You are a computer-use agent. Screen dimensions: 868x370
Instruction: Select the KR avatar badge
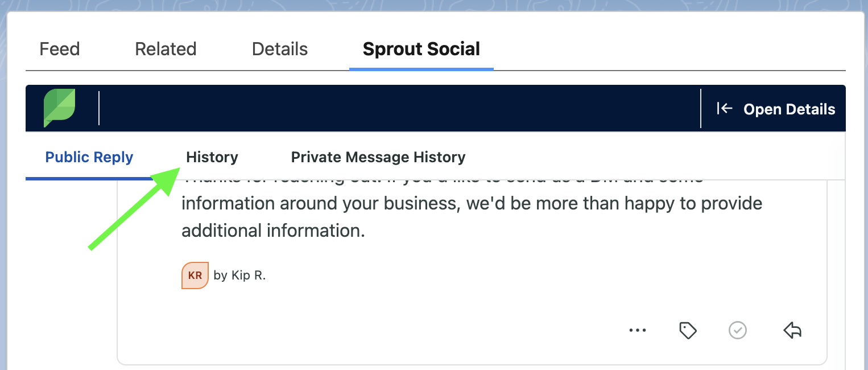195,276
